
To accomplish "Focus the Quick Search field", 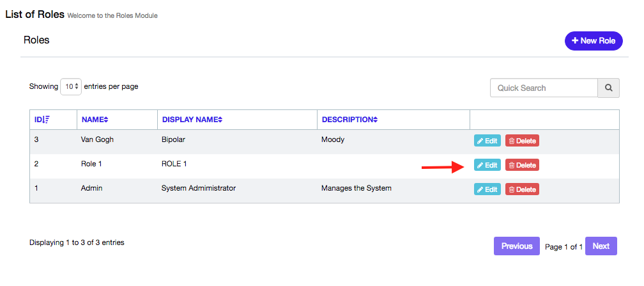I will tap(543, 88).
